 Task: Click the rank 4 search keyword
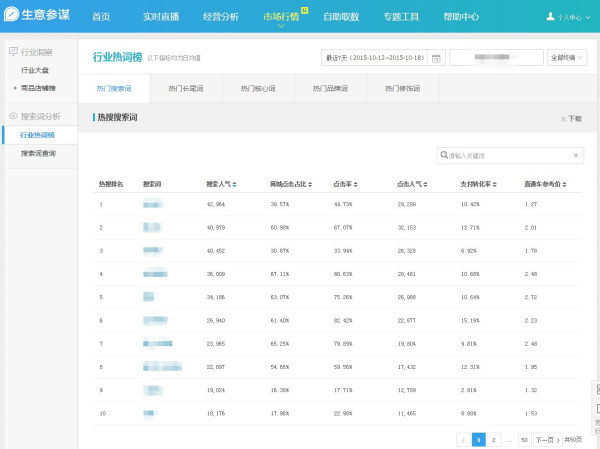click(x=155, y=274)
